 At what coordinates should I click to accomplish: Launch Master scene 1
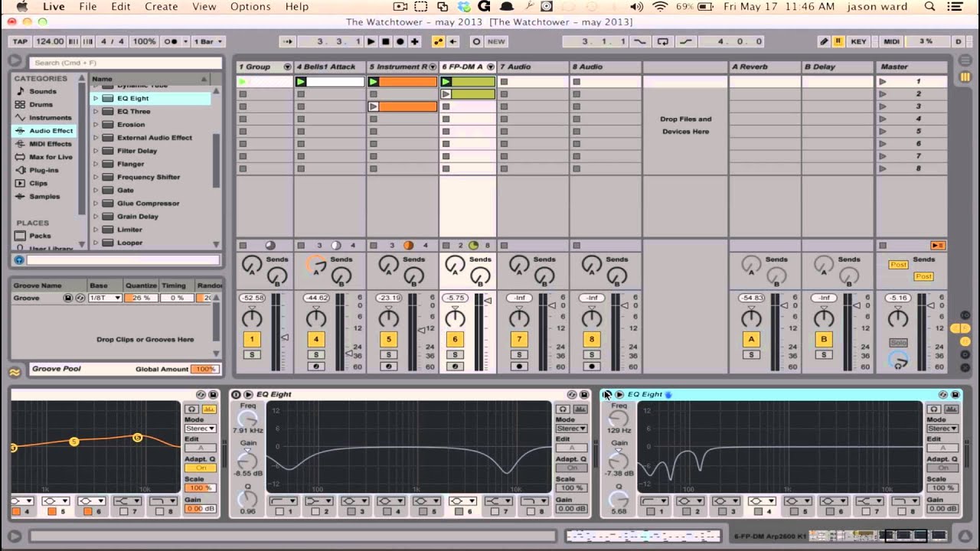883,81
